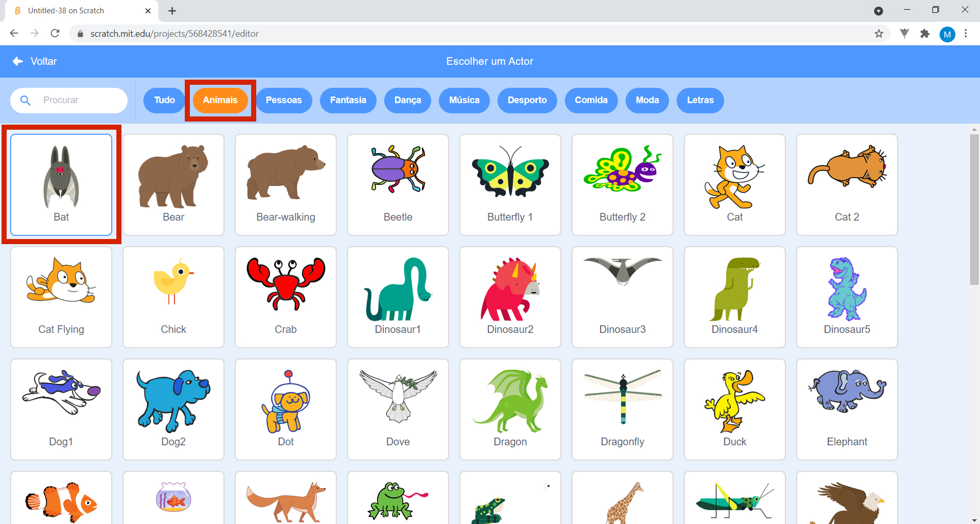
Task: Filter sprites by Animais category
Action: click(x=220, y=100)
